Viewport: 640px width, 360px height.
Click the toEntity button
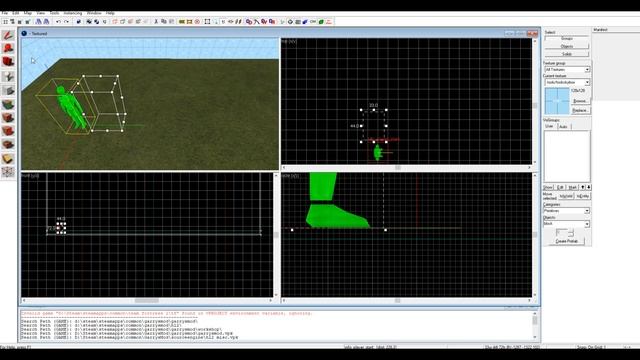[582, 196]
